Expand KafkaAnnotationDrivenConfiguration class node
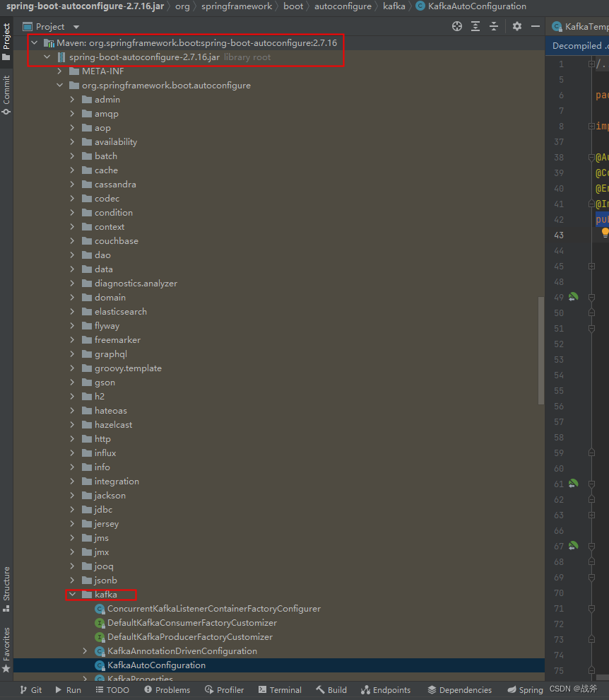The image size is (609, 700). [x=85, y=651]
